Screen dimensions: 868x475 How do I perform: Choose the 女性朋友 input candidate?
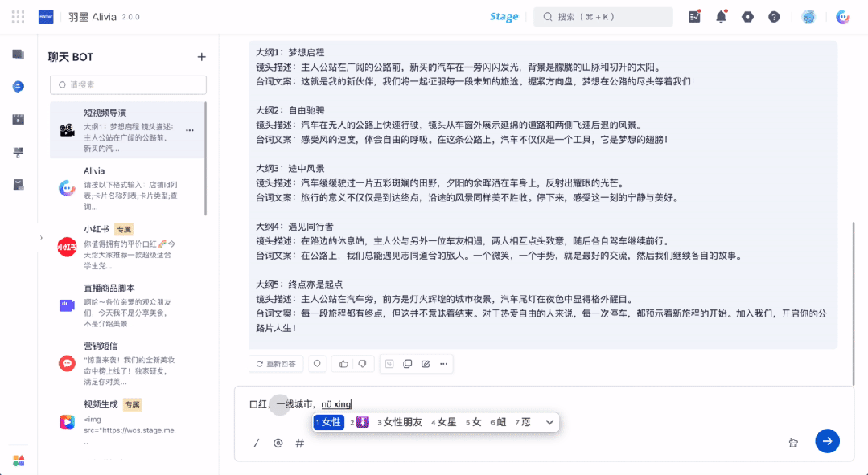click(400, 423)
